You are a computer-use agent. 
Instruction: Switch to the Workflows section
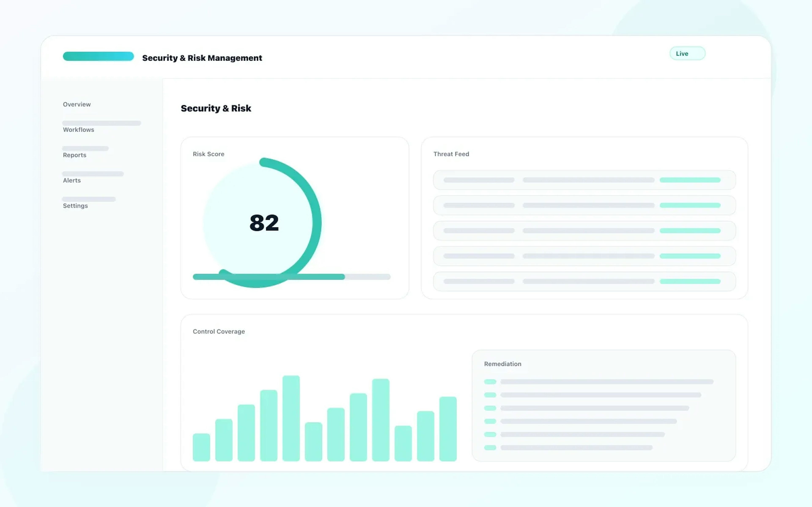pos(78,129)
